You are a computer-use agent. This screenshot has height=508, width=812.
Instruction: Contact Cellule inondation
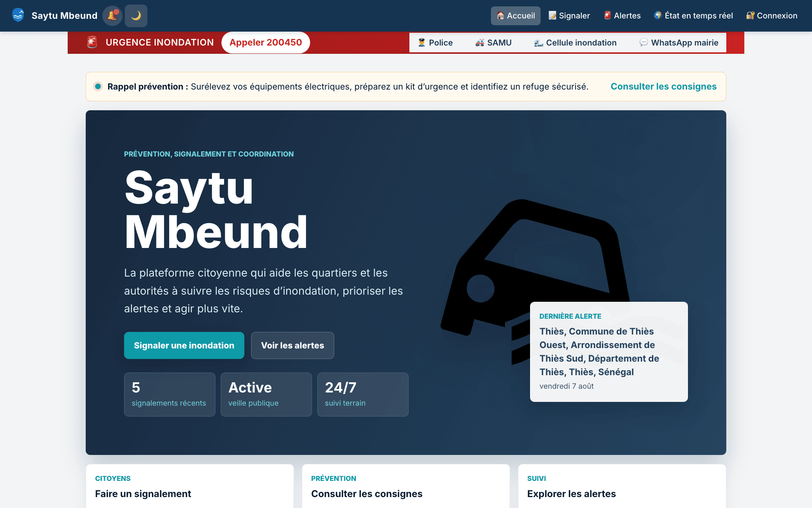tap(575, 43)
